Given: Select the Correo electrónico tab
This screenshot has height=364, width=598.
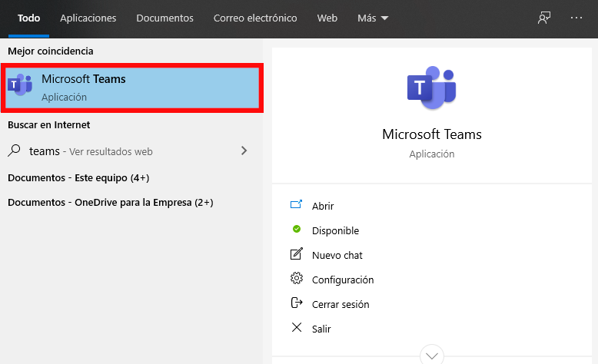Looking at the screenshot, I should [255, 18].
